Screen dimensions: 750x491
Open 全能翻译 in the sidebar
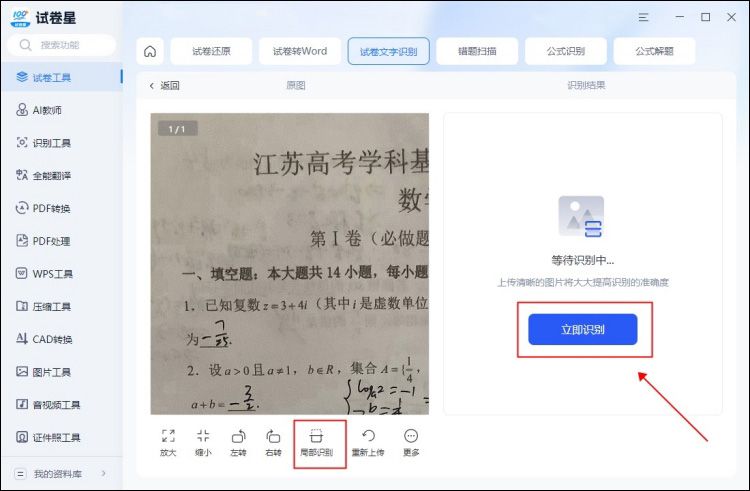62,175
